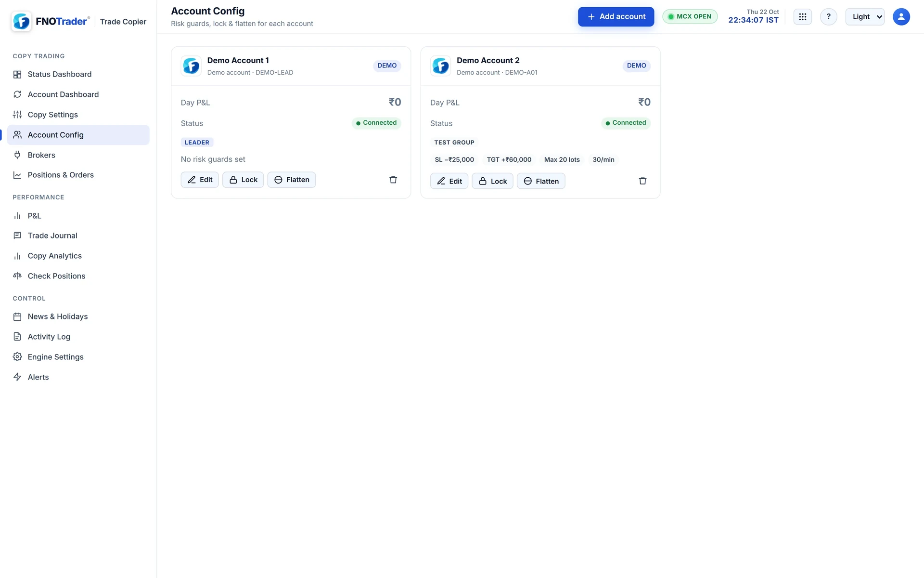Click the Status Dashboard grid icon
The width and height of the screenshot is (924, 578).
(17, 74)
